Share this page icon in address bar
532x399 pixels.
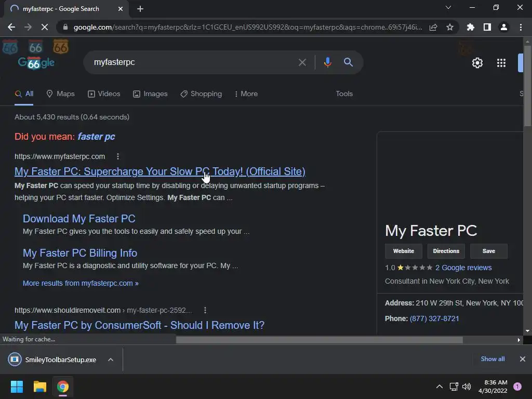(x=433, y=27)
